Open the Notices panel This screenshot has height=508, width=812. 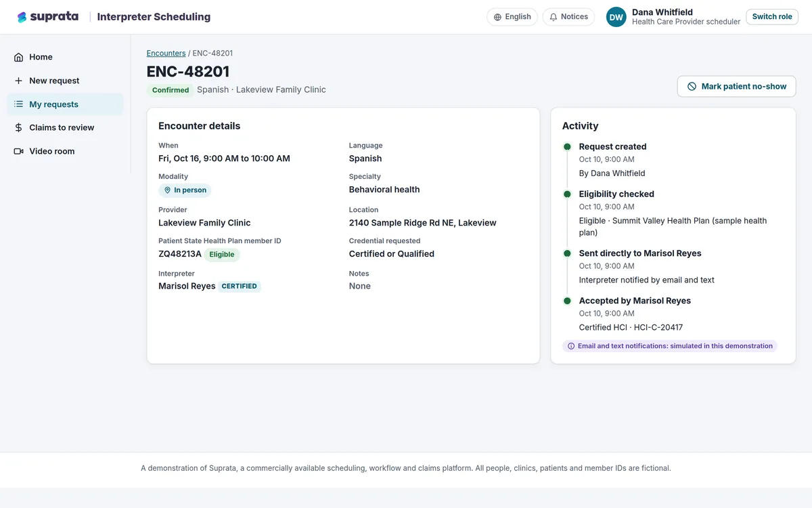pos(568,17)
